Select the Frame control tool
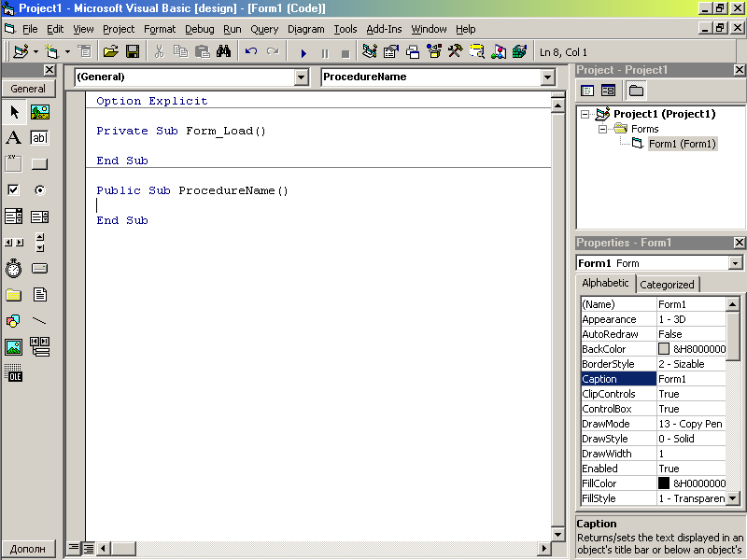 13,164
